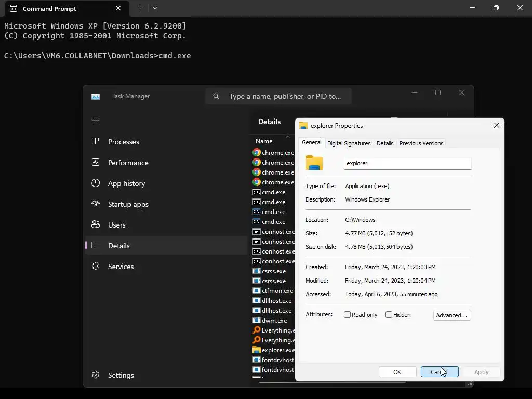Click the Details list icon
Screen dimensions: 532x399
[x=96, y=245]
